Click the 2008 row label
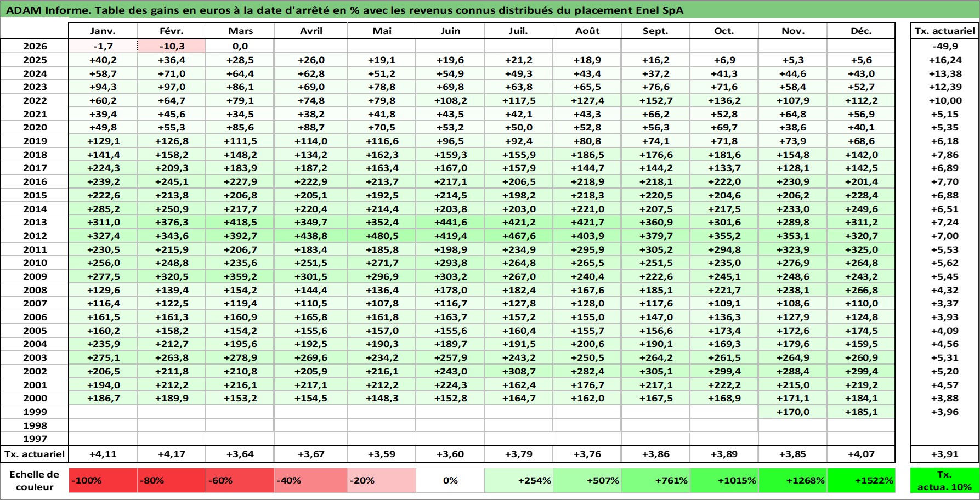Viewport: 980px width, 500px height. coord(35,290)
